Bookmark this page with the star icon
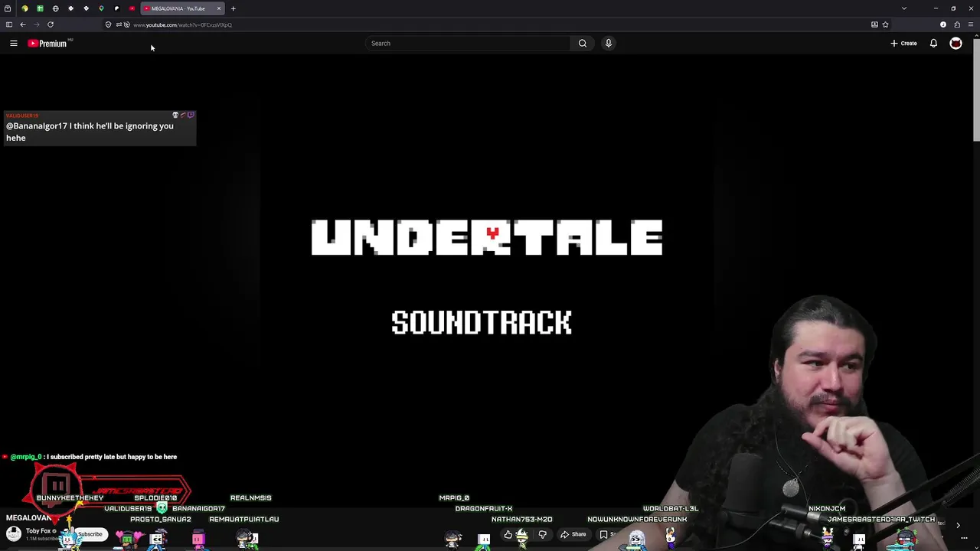The width and height of the screenshot is (980, 551). click(x=885, y=24)
